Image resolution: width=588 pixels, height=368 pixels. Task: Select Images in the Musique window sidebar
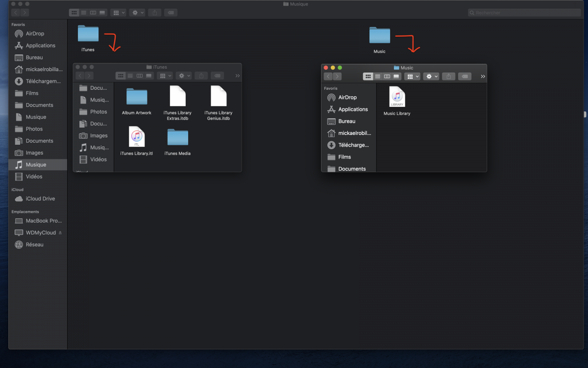click(34, 153)
